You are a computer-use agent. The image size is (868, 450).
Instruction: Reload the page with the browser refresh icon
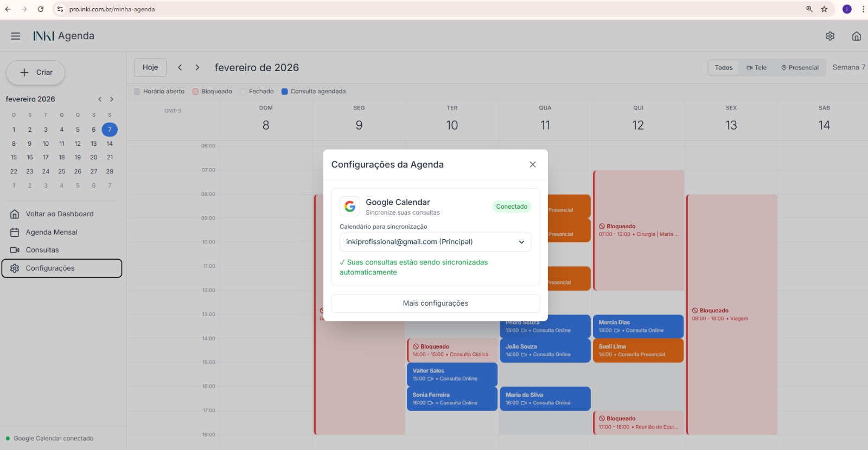tap(41, 9)
